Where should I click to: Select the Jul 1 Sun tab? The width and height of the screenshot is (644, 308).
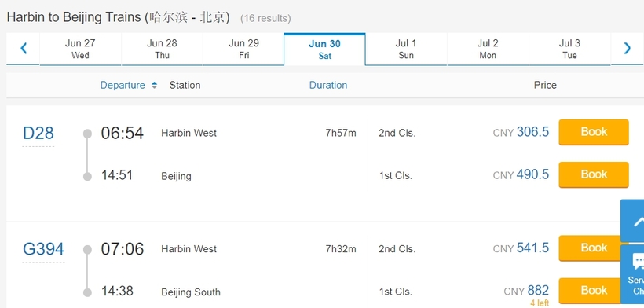coord(406,49)
